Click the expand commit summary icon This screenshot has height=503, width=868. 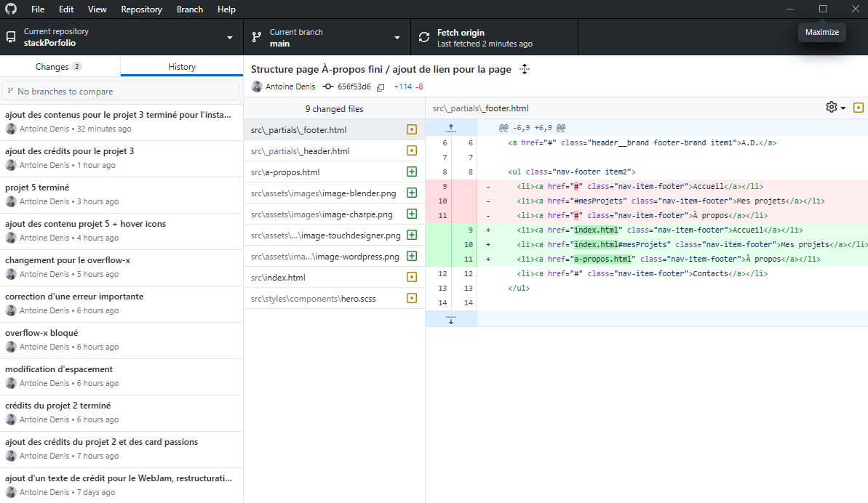tap(525, 69)
